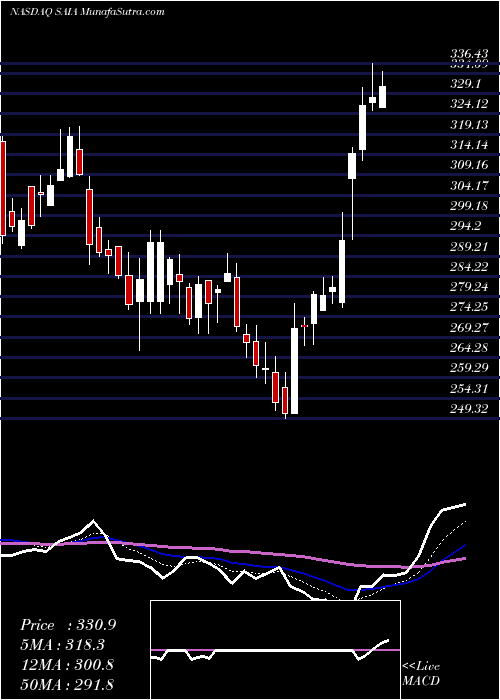500x700 pixels.
Task: Click the 249.32 price axis label
Action: tap(469, 410)
